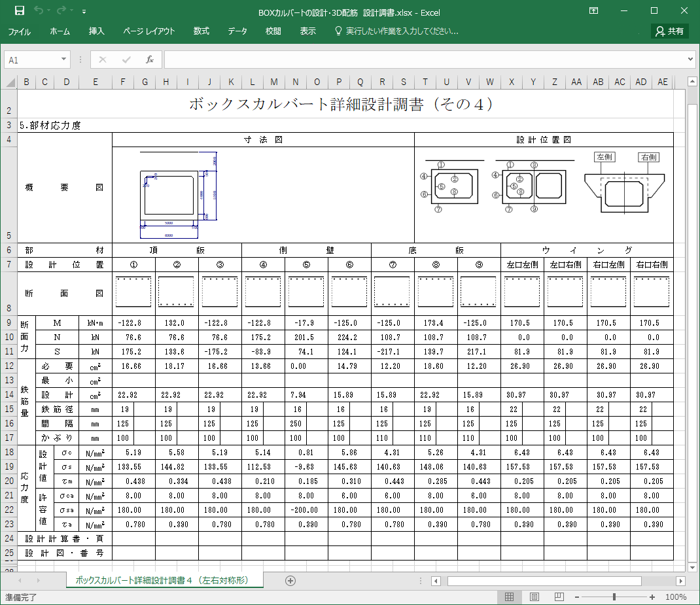Click the cell value 7.94 in 設計 row

point(306,395)
